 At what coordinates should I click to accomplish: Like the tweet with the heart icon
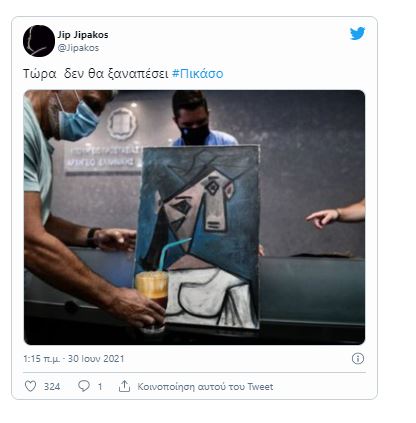(x=30, y=386)
